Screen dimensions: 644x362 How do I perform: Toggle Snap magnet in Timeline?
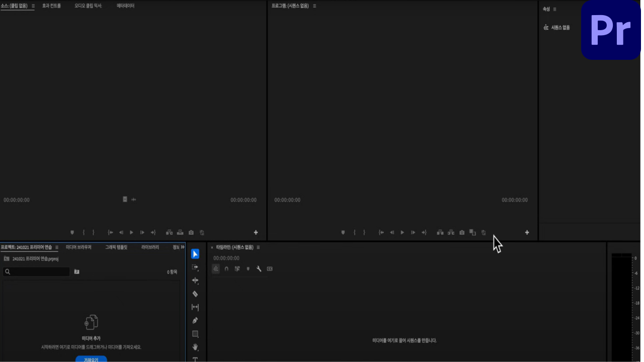click(x=226, y=269)
